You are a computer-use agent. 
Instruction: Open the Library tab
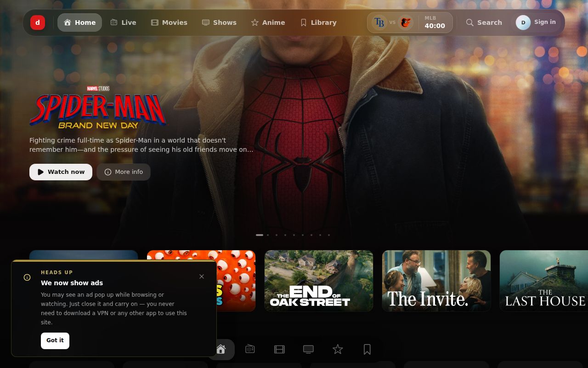(318, 23)
